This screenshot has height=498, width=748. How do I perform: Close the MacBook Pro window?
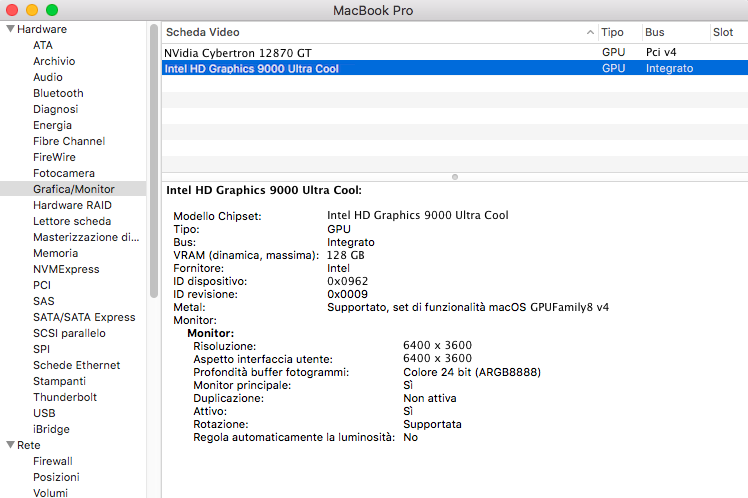[12, 10]
